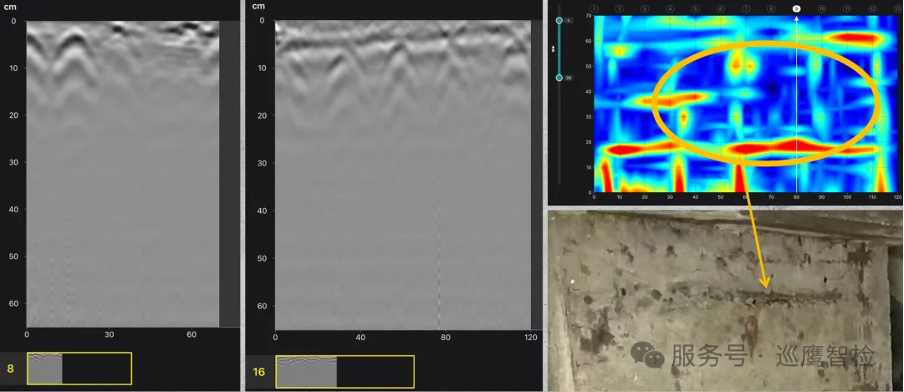Select scan line marker 10 above heatmap

point(822,9)
